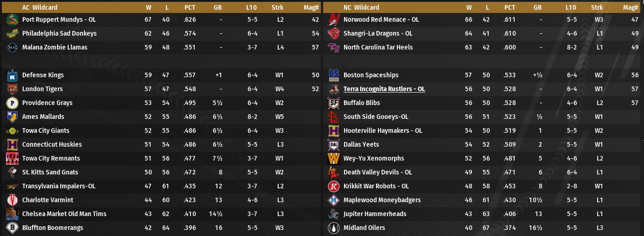Viewport: 644px width, 236px height.
Task: Click the London Tigers tiger logo
Action: coord(13,89)
